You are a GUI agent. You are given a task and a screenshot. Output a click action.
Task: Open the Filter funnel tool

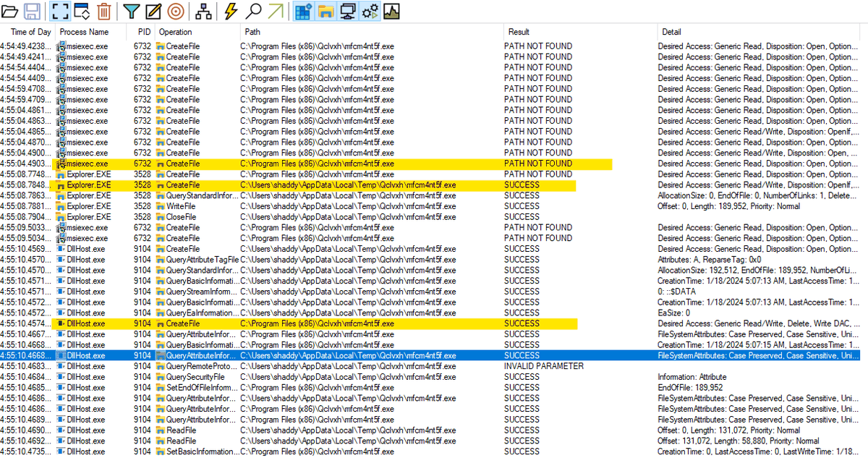(x=131, y=11)
